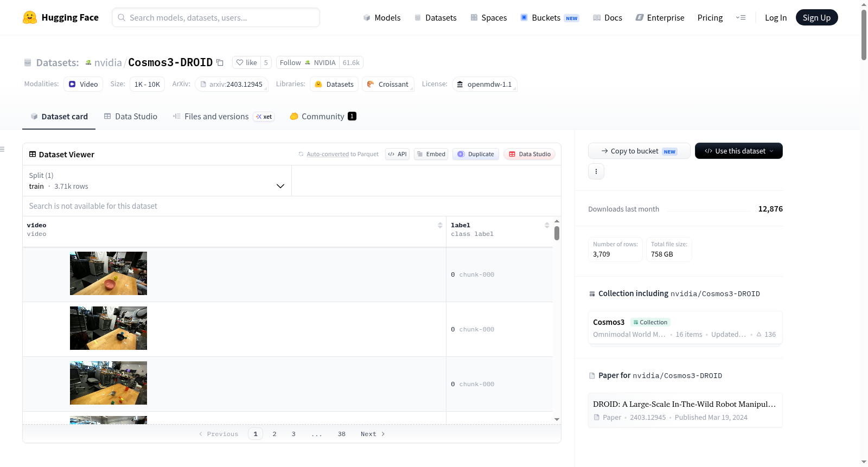
Task: Click the 61.6k followers count
Action: (x=351, y=62)
